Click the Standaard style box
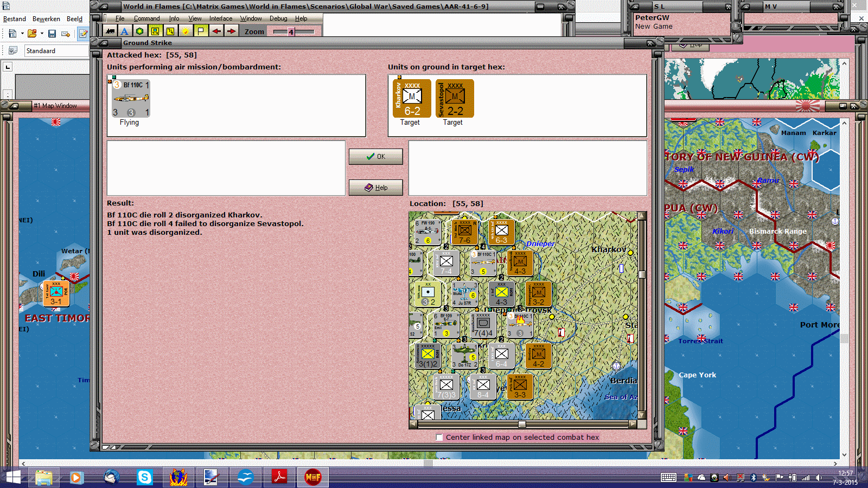The height and width of the screenshot is (488, 868). point(56,51)
